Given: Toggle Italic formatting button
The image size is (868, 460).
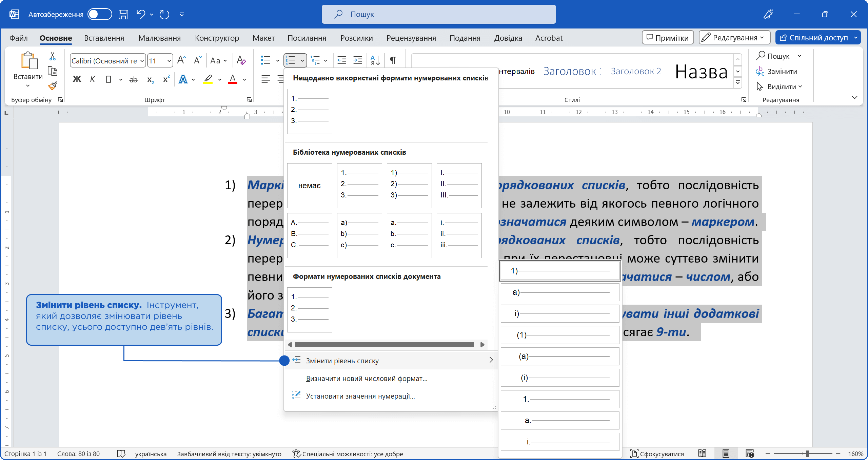Looking at the screenshot, I should click(93, 79).
